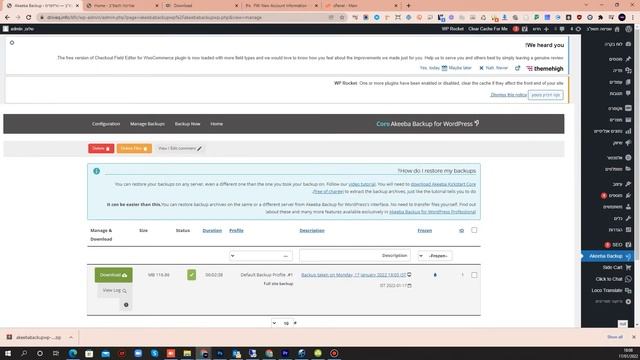The width and height of the screenshot is (640, 360).
Task: Close the themehigh notice with circle icon
Action: 12,43
